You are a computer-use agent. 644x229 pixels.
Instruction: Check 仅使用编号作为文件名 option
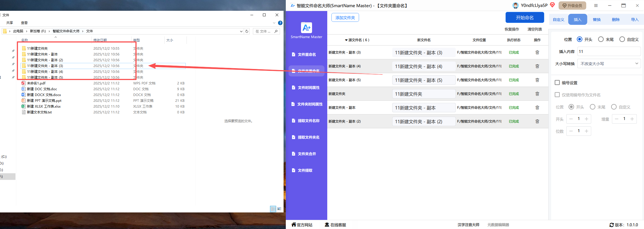557,95
